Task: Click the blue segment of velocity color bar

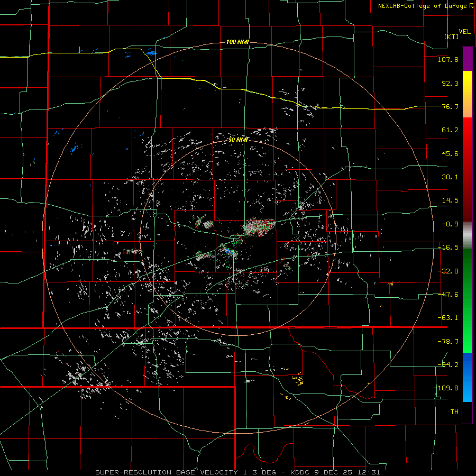Action: point(467,377)
